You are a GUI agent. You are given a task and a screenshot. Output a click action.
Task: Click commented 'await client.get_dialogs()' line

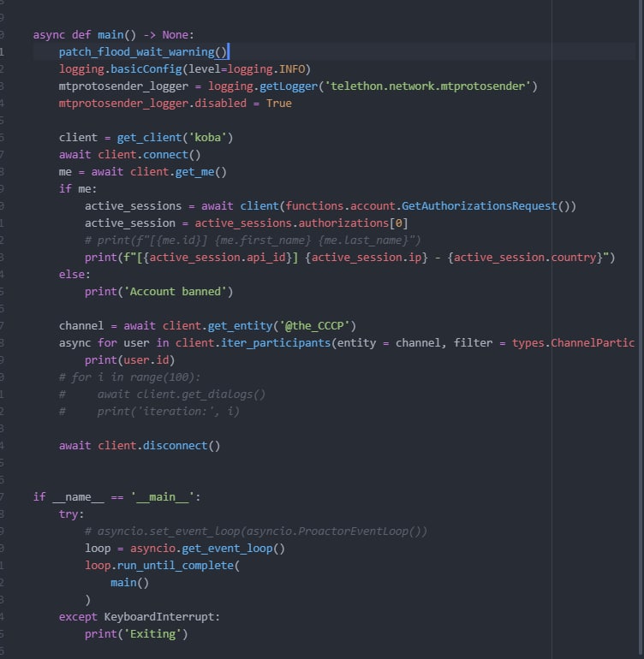162,395
